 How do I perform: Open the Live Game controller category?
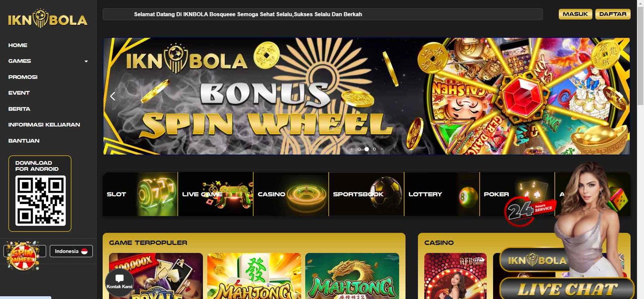(x=215, y=194)
